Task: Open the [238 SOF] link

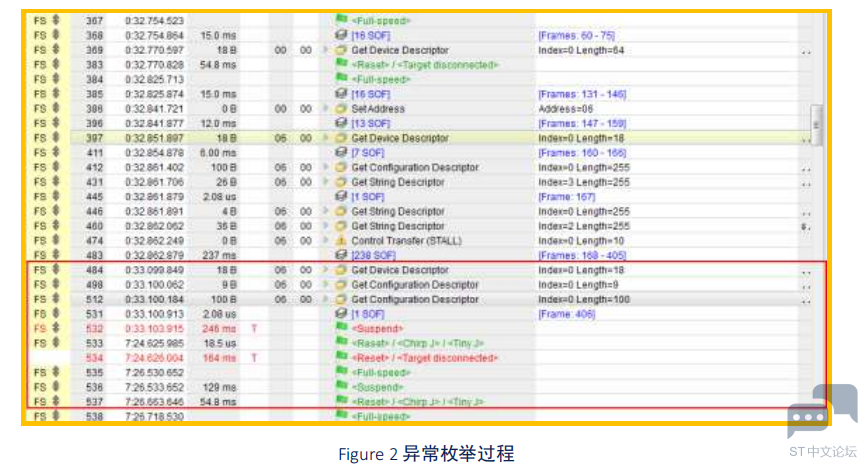Action: click(373, 255)
